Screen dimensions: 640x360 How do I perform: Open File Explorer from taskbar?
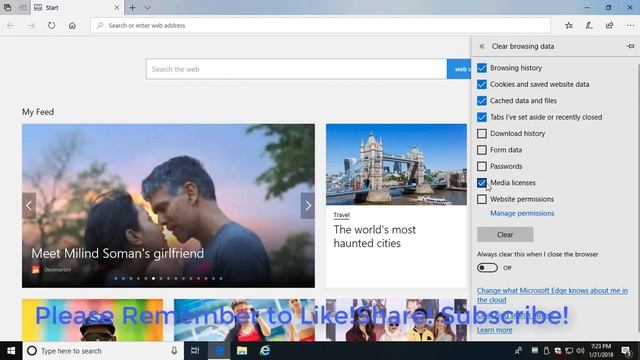(x=242, y=351)
